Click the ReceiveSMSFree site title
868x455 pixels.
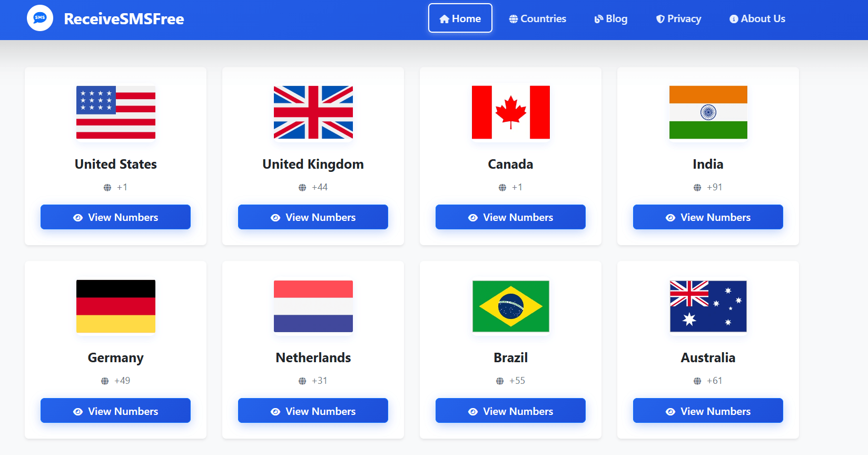click(124, 19)
